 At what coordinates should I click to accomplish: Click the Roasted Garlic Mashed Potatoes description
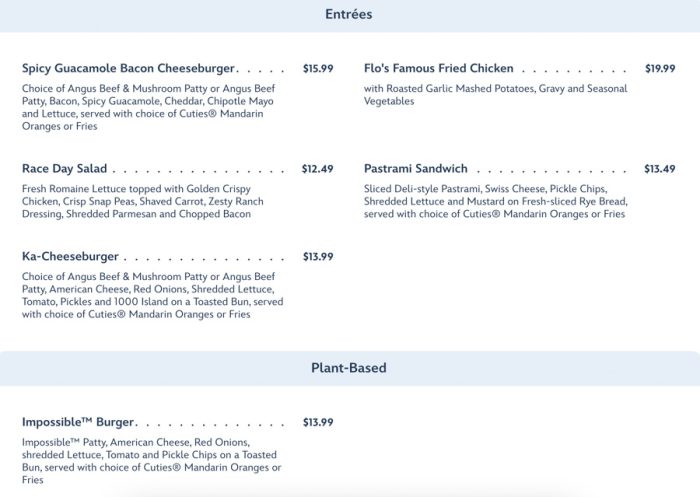496,95
